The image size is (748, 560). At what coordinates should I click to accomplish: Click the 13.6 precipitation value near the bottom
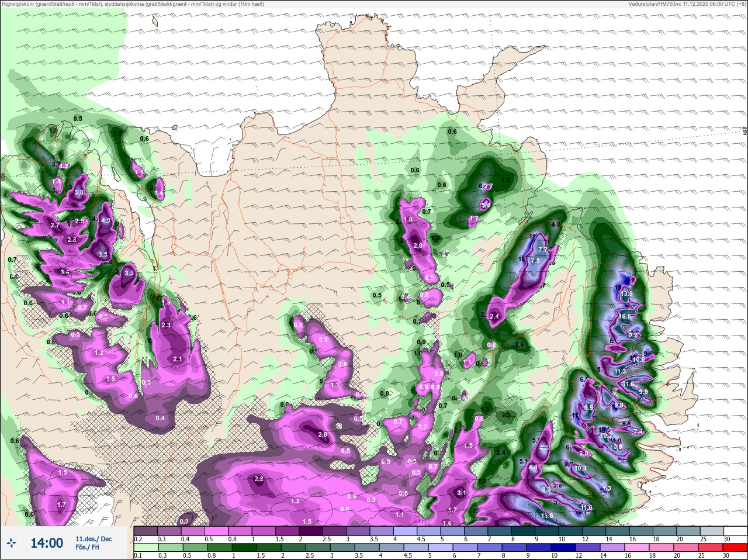tap(548, 516)
